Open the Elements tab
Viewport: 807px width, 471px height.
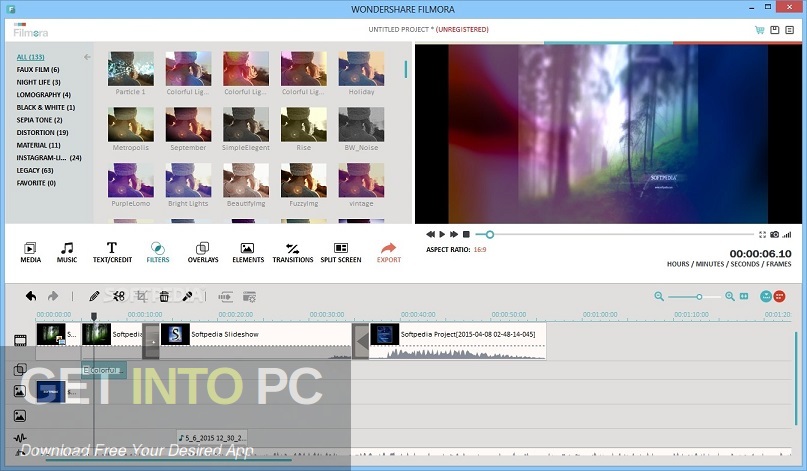point(248,252)
